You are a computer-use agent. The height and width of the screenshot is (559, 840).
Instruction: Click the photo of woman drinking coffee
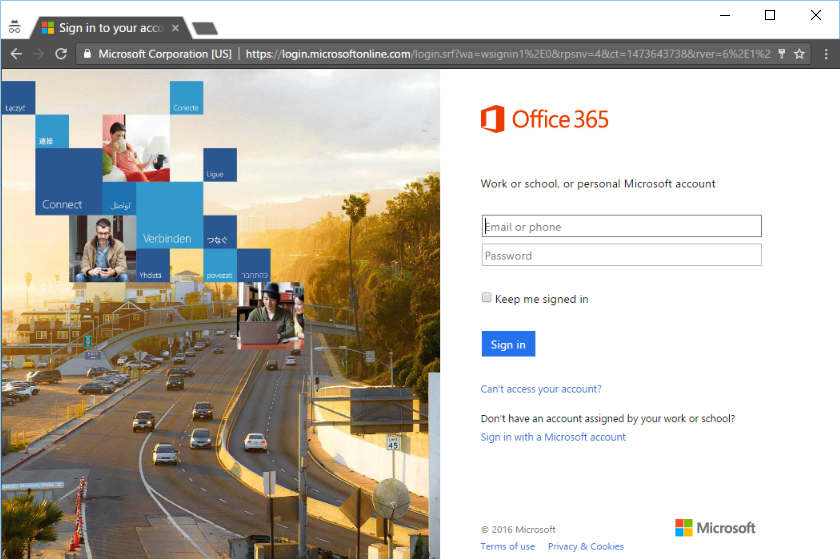click(x=136, y=148)
